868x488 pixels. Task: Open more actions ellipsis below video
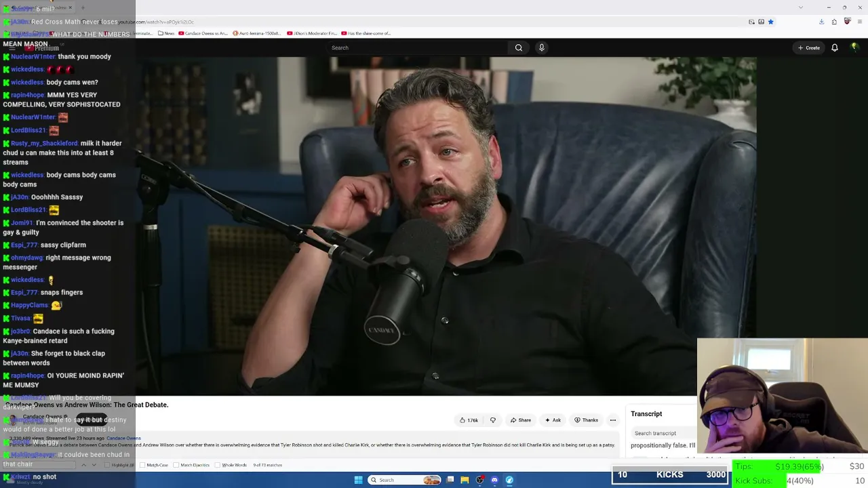tap(613, 420)
